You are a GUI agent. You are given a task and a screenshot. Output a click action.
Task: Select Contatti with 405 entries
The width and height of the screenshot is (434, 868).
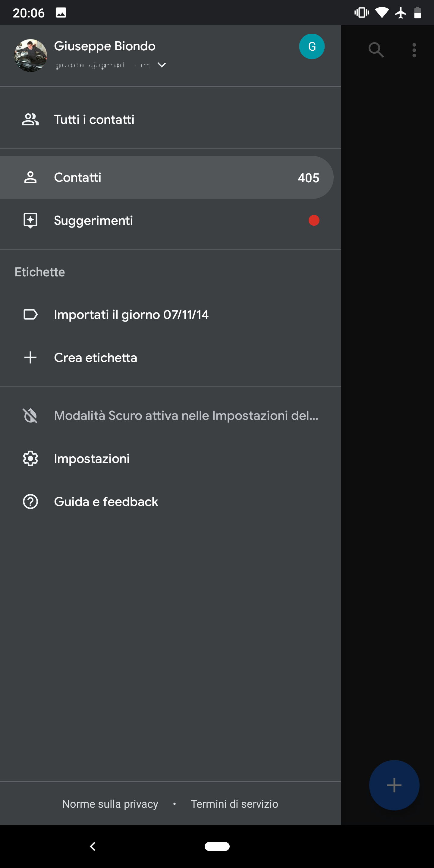click(x=166, y=177)
